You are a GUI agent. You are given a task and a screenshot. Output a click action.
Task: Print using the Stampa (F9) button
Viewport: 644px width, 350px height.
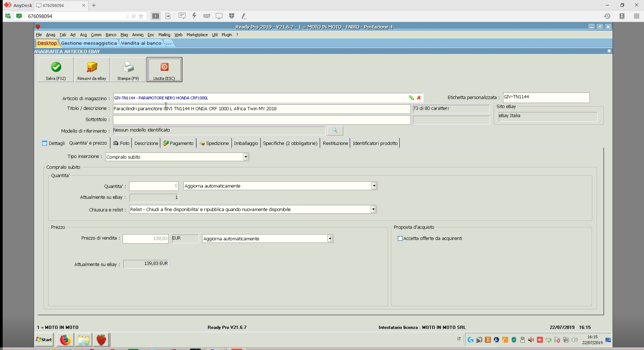(128, 69)
